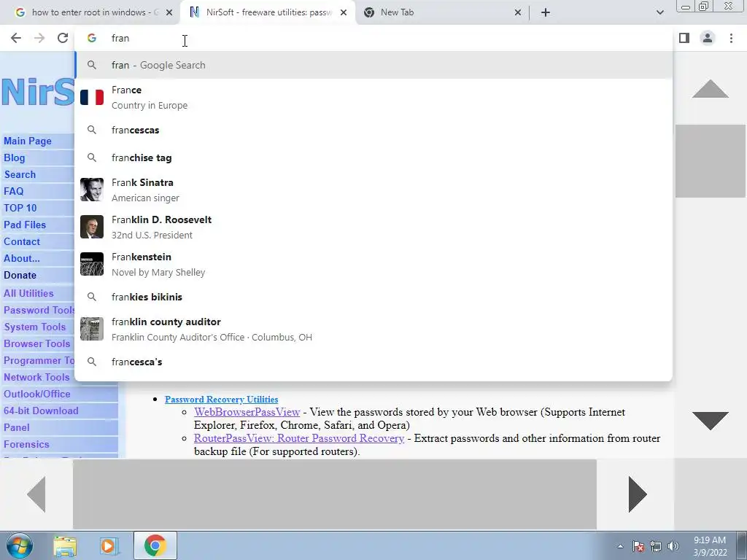Viewport: 747px width, 560px height.
Task: Open the Blog sidebar link
Action: coord(15,157)
